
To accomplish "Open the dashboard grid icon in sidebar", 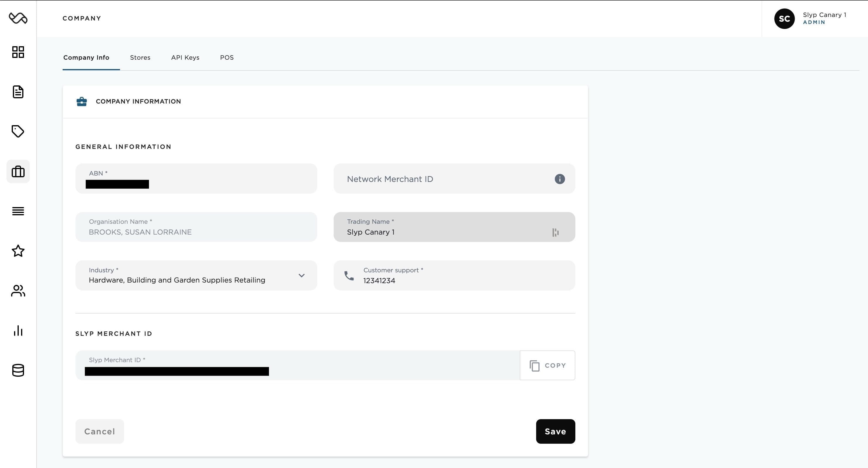I will 18,52.
